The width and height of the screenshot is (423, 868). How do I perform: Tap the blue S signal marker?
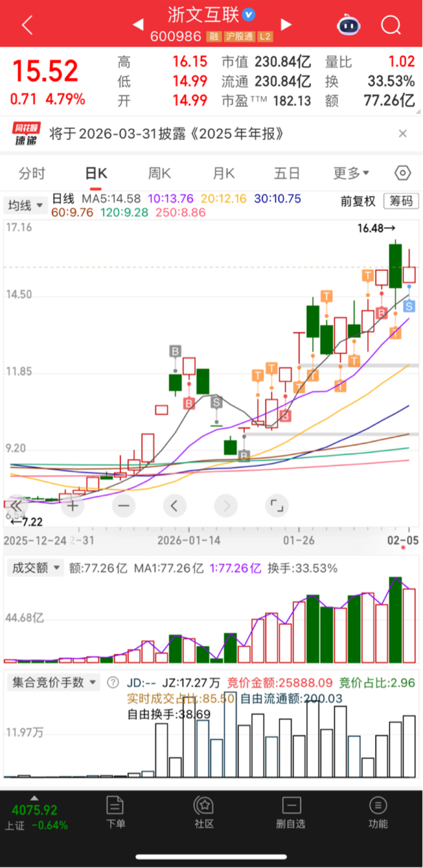pyautogui.click(x=409, y=306)
